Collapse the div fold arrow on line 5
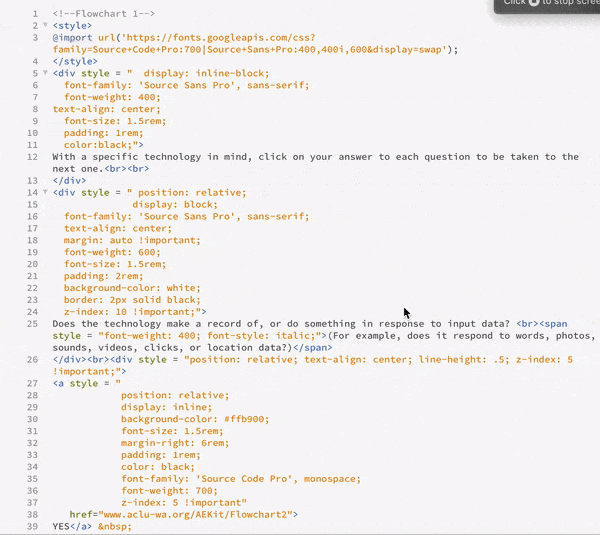600x535 pixels. tap(45, 73)
